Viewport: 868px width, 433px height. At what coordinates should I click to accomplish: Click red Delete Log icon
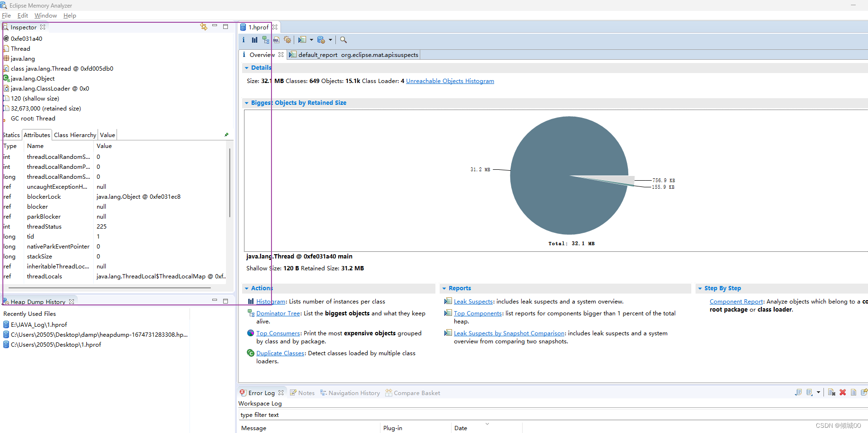tap(842, 392)
